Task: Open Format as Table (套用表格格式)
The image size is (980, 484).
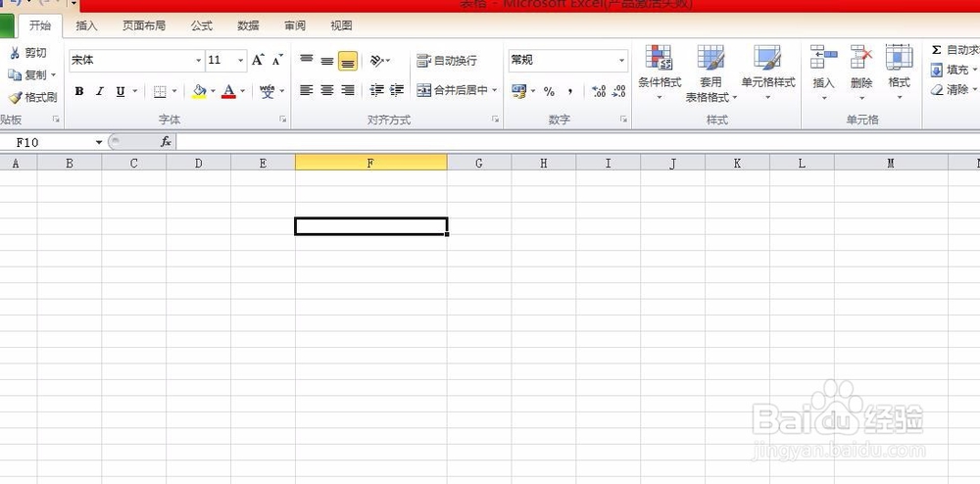Action: pos(710,73)
